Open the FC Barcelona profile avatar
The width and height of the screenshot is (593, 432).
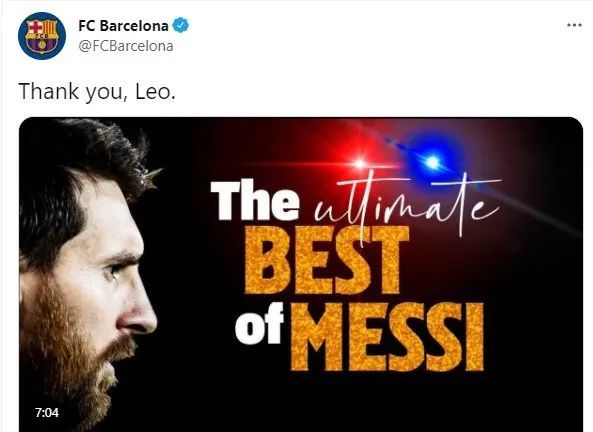[42, 36]
